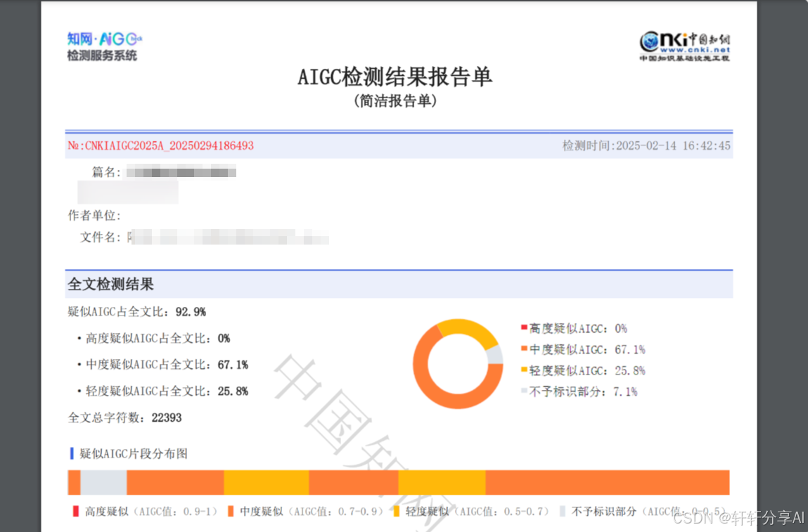Click the yellow arc of donut chart
Image resolution: width=808 pixels, height=532 pixels.
point(470,328)
